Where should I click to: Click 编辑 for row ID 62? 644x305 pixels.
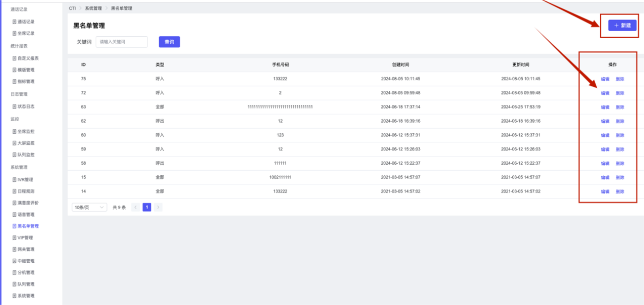(605, 121)
